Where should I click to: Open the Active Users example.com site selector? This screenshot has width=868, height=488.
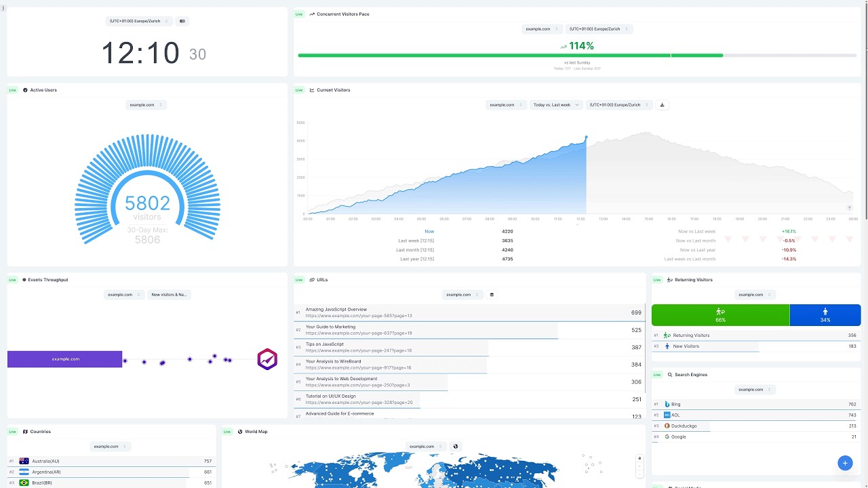[x=146, y=105]
